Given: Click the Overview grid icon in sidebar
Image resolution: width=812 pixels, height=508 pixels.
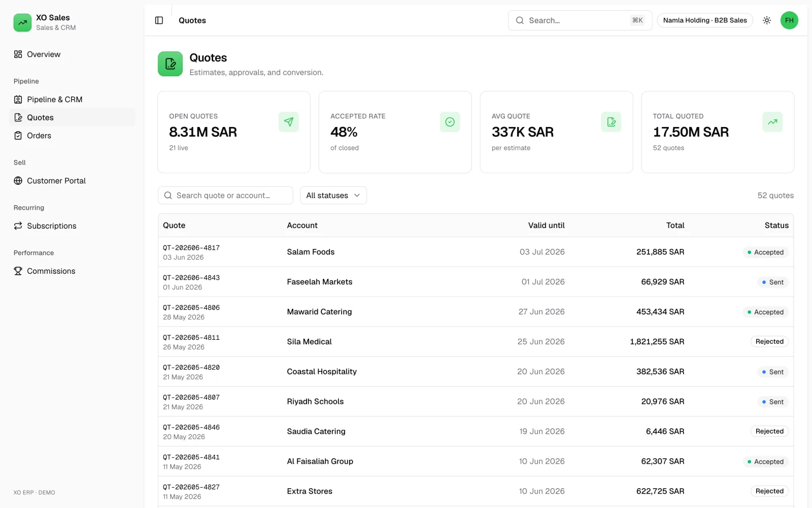Looking at the screenshot, I should [x=18, y=54].
